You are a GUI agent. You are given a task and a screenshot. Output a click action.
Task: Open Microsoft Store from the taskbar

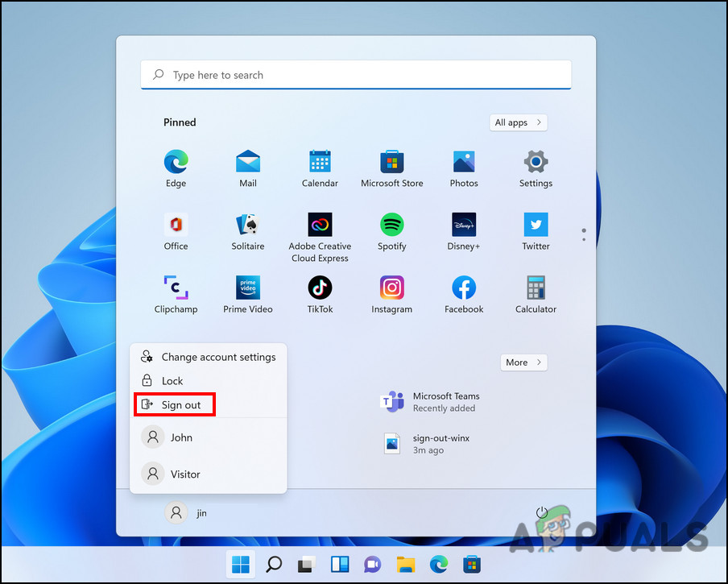(x=472, y=565)
